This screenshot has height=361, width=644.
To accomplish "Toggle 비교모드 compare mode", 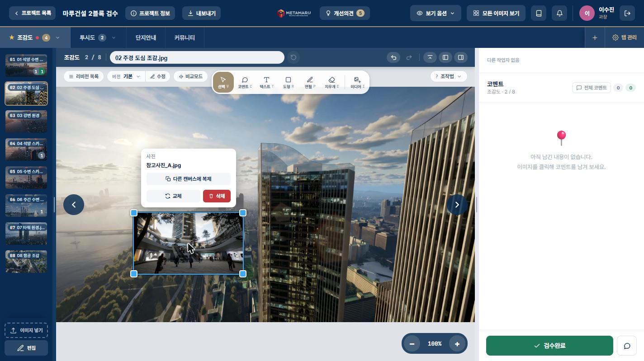I will point(191,76).
